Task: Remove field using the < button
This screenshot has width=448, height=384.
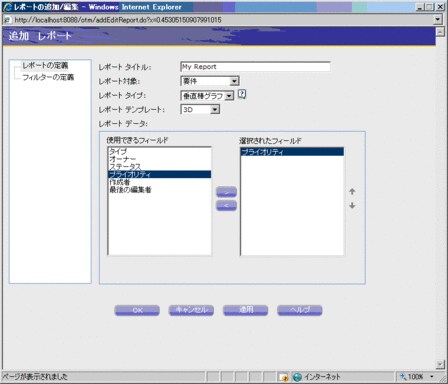Action: coord(226,205)
